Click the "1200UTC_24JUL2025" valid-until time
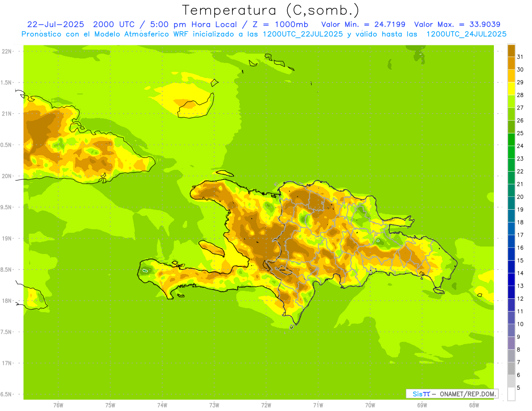 (466, 34)
